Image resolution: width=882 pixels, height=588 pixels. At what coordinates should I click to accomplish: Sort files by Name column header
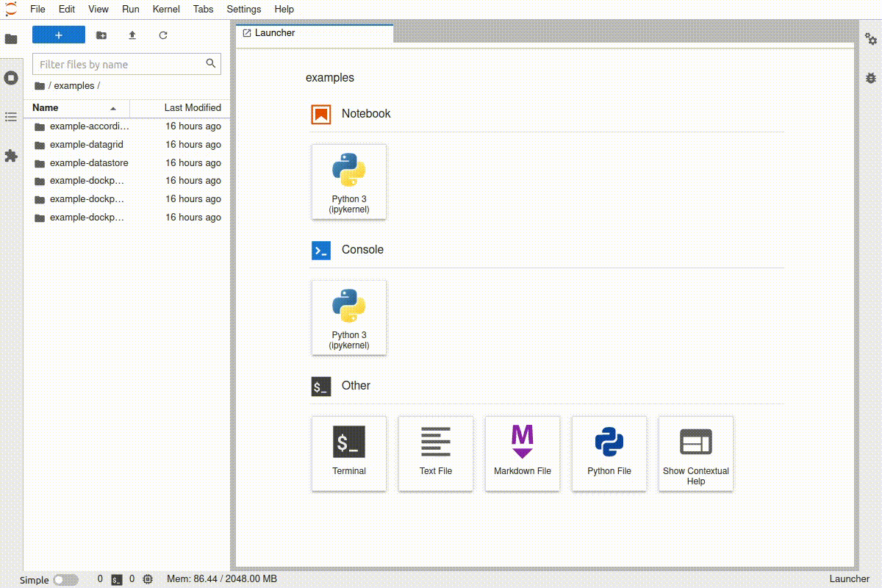(x=76, y=108)
